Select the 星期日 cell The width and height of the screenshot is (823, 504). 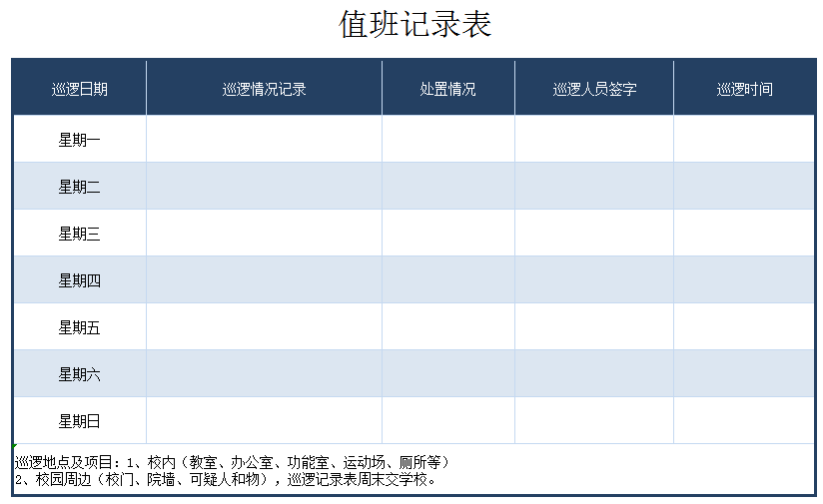point(80,421)
